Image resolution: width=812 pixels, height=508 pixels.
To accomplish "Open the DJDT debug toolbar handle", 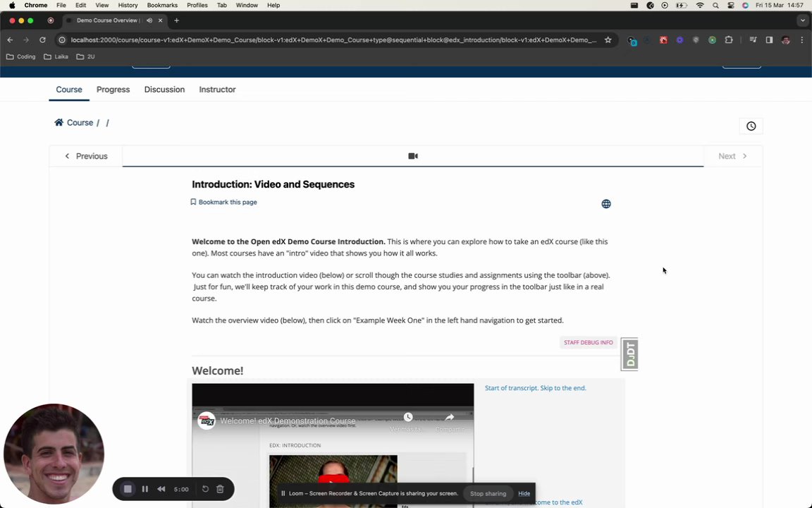I will [629, 354].
